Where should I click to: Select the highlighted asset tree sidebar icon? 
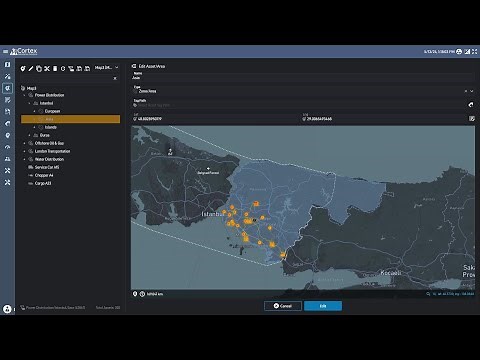pos(7,88)
